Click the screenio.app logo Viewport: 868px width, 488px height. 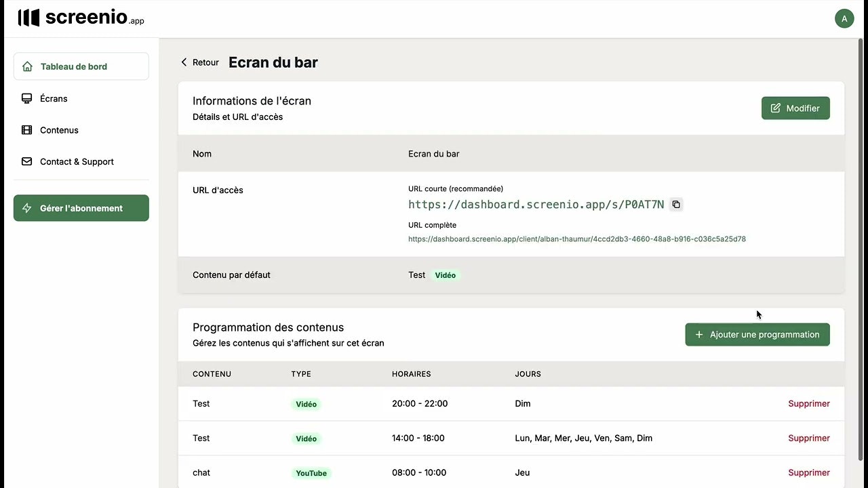[81, 18]
